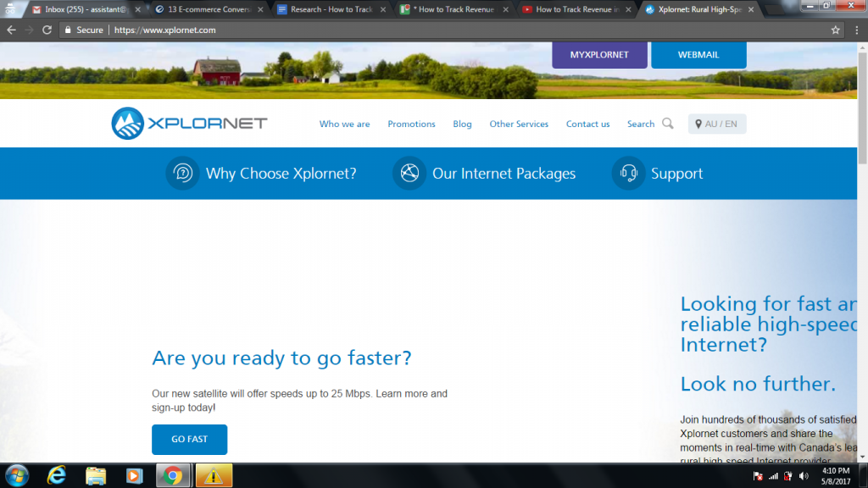Click the Internet Packages globe icon
Image resolution: width=868 pixels, height=488 pixels.
pos(409,173)
